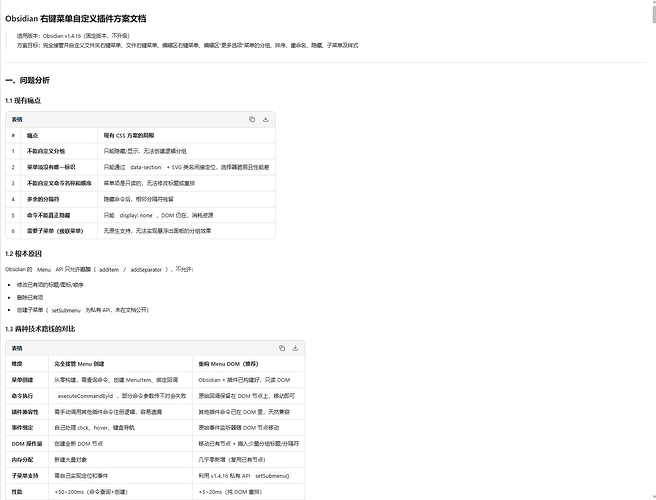Click the version line 'Obsidian v1.4.16'
The height and width of the screenshot is (500, 656).
click(62, 36)
